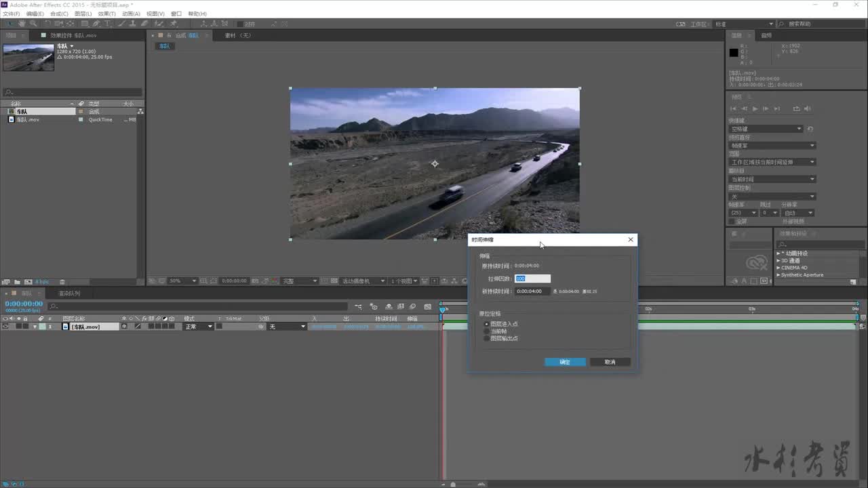Open 1 view layout dropdown

click(404, 281)
